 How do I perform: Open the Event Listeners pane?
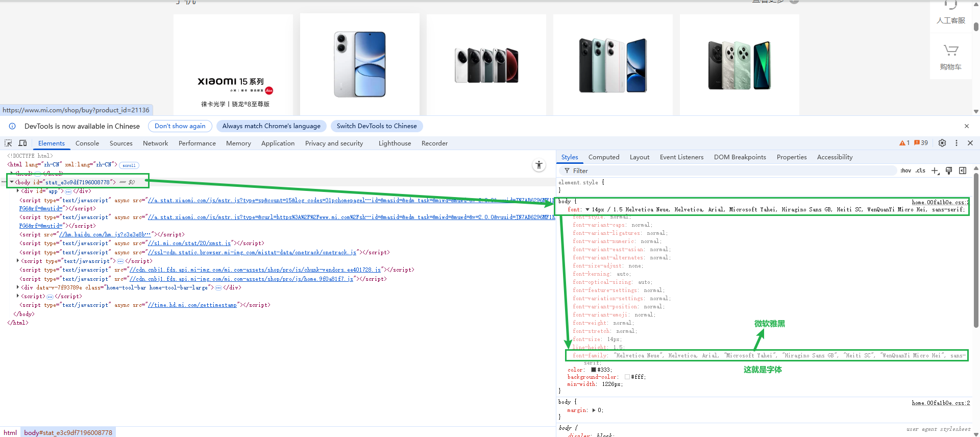click(681, 157)
